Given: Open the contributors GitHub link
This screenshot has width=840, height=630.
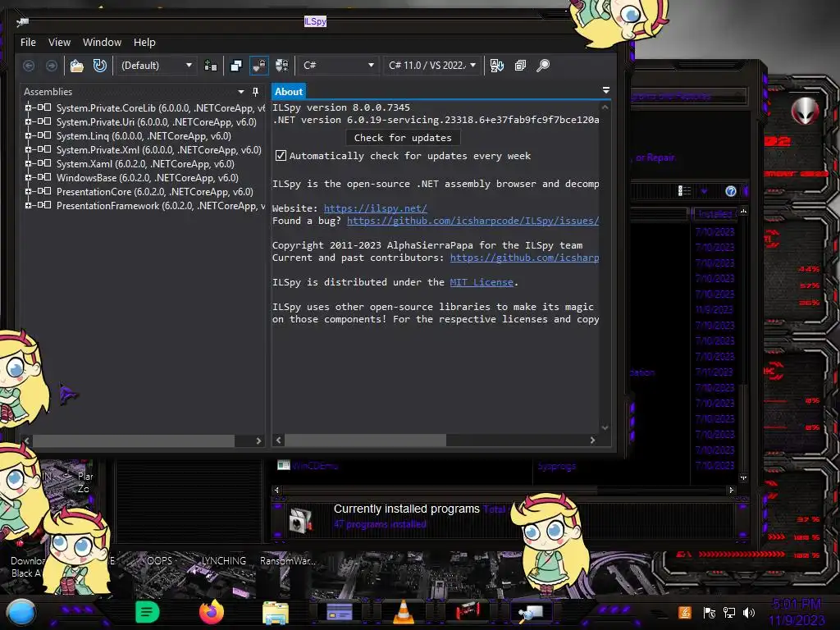Looking at the screenshot, I should [x=524, y=258].
